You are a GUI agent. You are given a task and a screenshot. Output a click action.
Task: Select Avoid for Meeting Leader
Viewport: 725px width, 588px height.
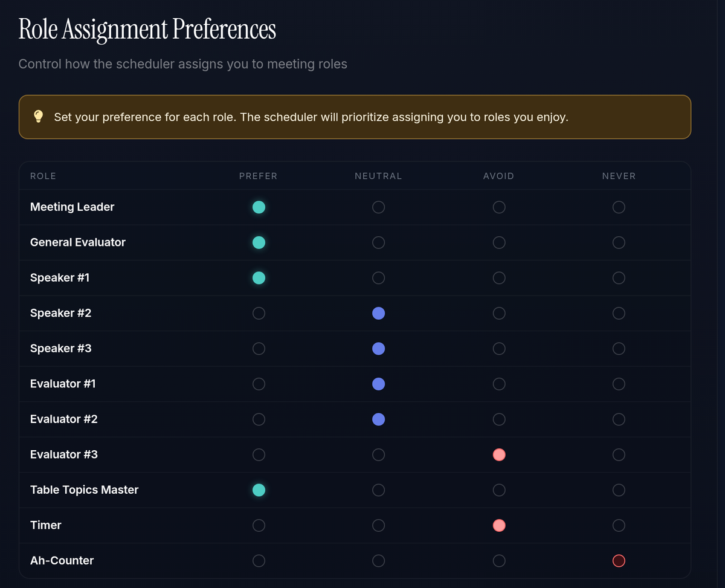(499, 207)
